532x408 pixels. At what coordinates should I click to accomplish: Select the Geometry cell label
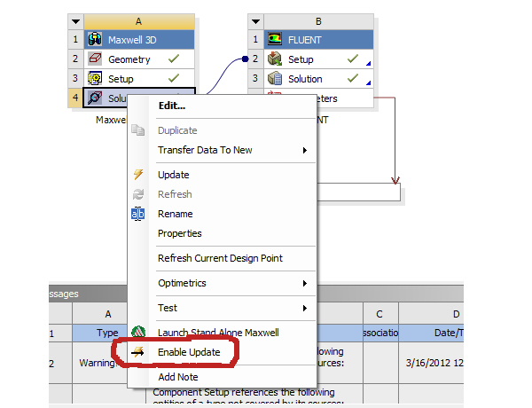[129, 59]
